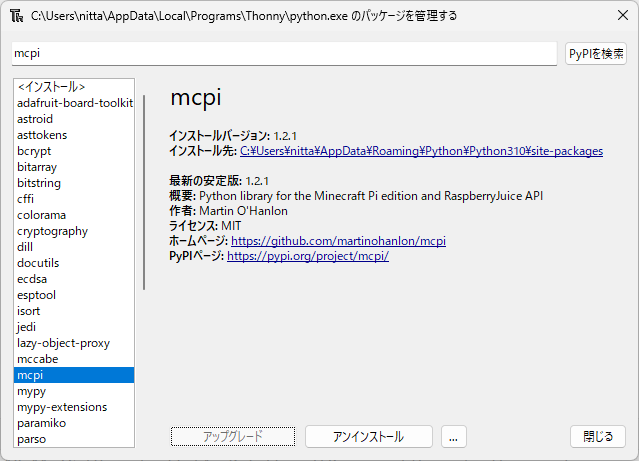The height and width of the screenshot is (461, 639).
Task: Select jedi package entry
Action: pos(28,327)
